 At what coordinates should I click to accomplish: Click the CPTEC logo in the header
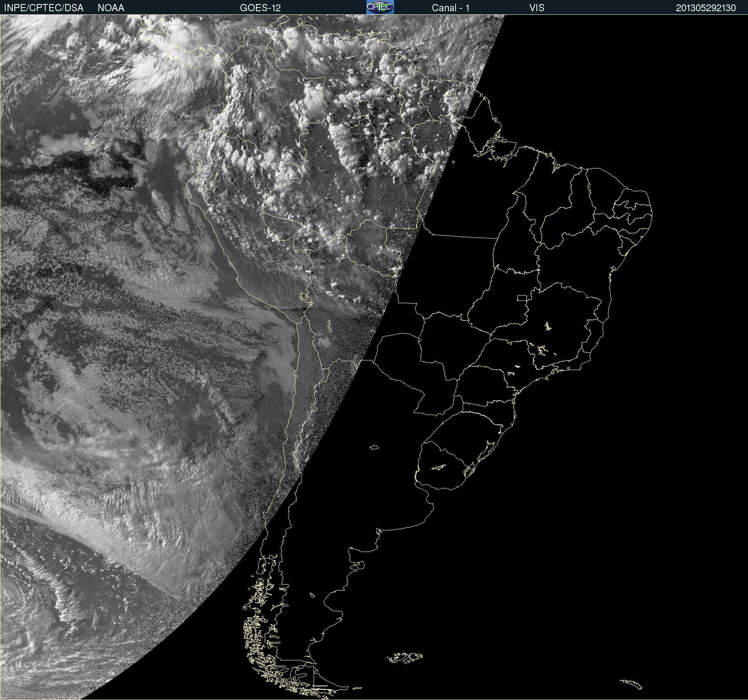click(380, 7)
